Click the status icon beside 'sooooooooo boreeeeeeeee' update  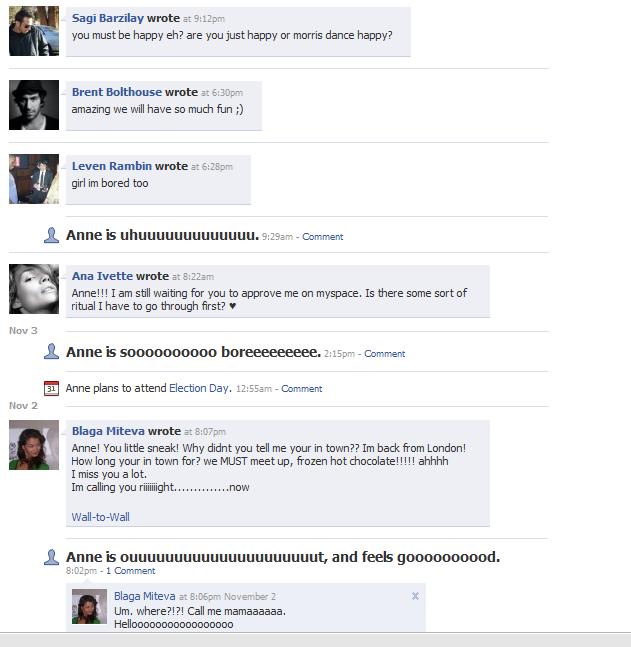(52, 352)
